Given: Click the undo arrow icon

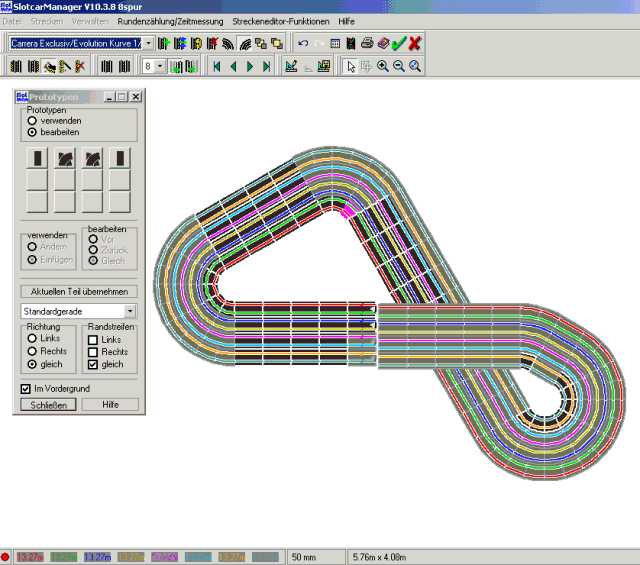Looking at the screenshot, I should pyautogui.click(x=303, y=43).
